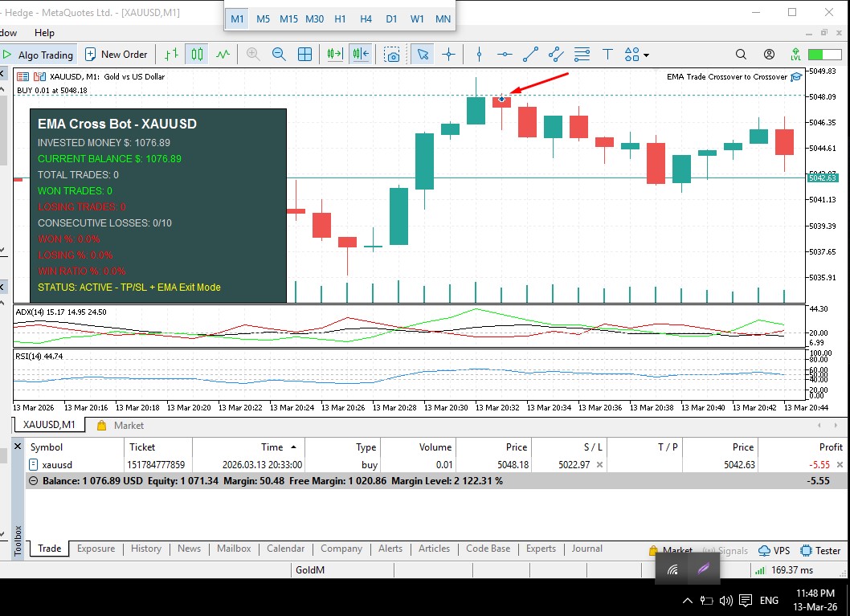Open the Windows volume control

click(x=725, y=600)
